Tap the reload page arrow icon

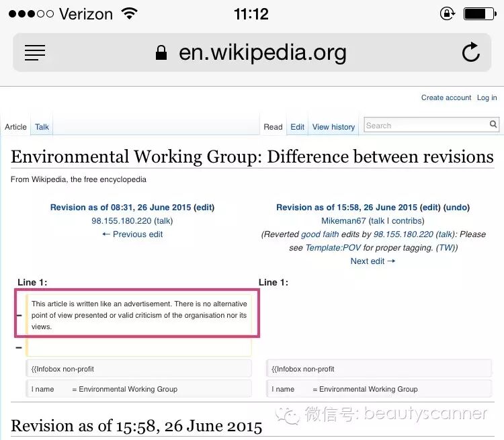(x=471, y=52)
